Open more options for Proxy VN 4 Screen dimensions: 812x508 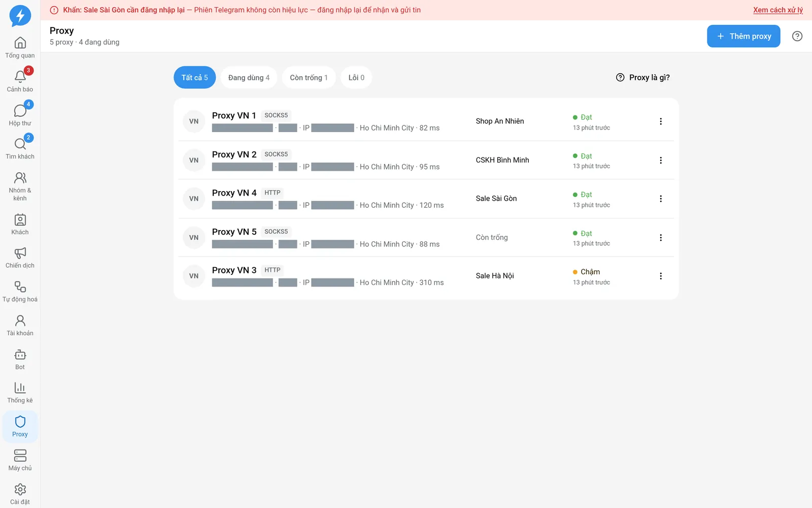click(660, 199)
